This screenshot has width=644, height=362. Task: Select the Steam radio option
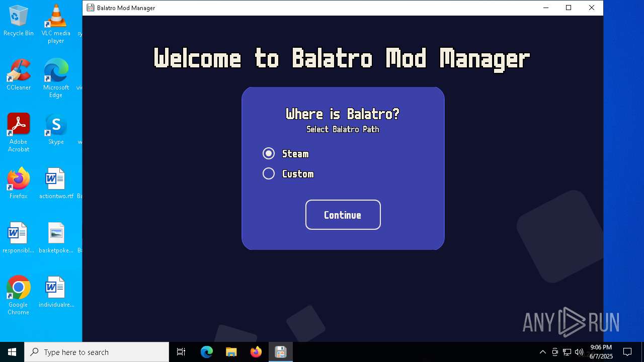[x=269, y=153]
